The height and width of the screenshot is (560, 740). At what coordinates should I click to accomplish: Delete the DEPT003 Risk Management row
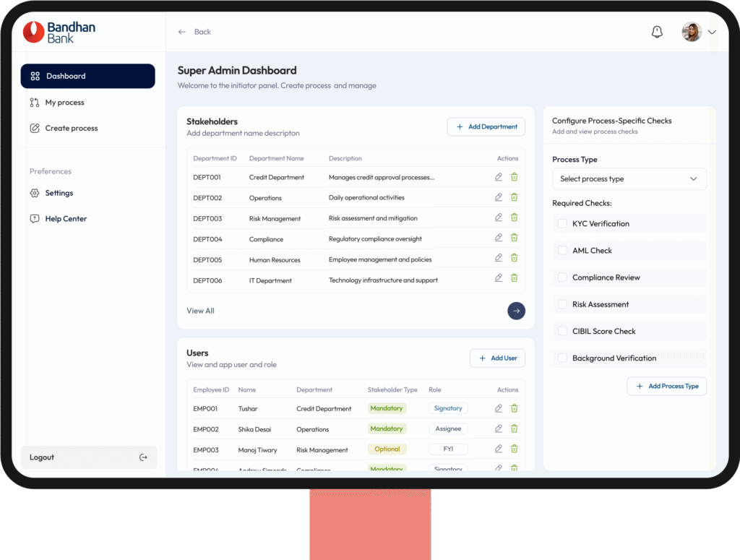point(515,217)
